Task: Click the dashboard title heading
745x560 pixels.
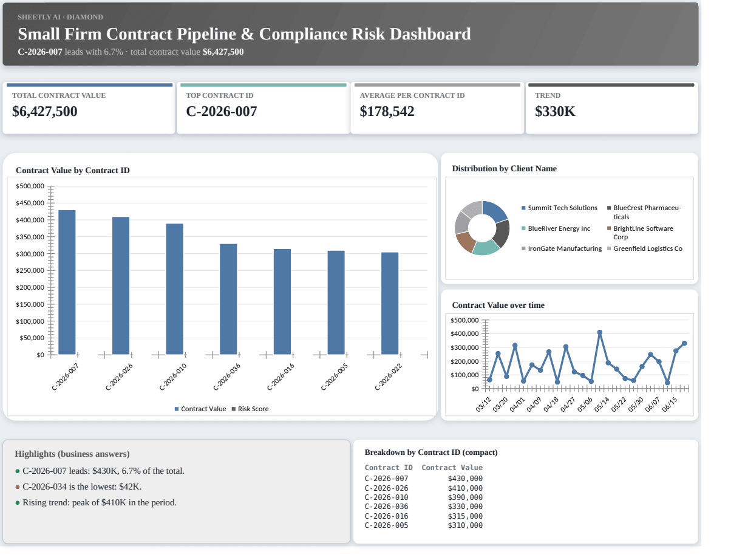Action: click(x=244, y=33)
